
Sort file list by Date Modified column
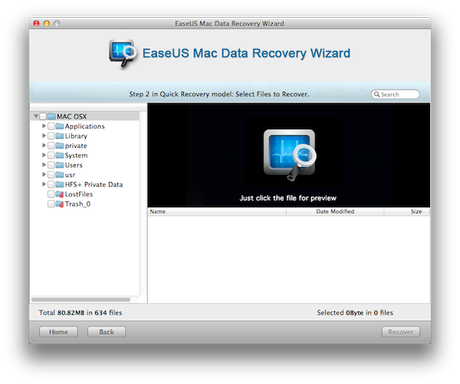coord(335,212)
